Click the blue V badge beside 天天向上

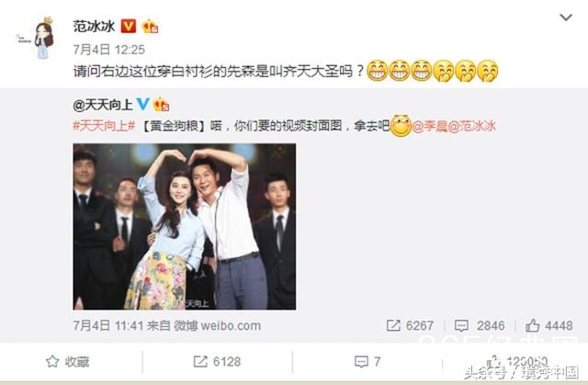143,104
